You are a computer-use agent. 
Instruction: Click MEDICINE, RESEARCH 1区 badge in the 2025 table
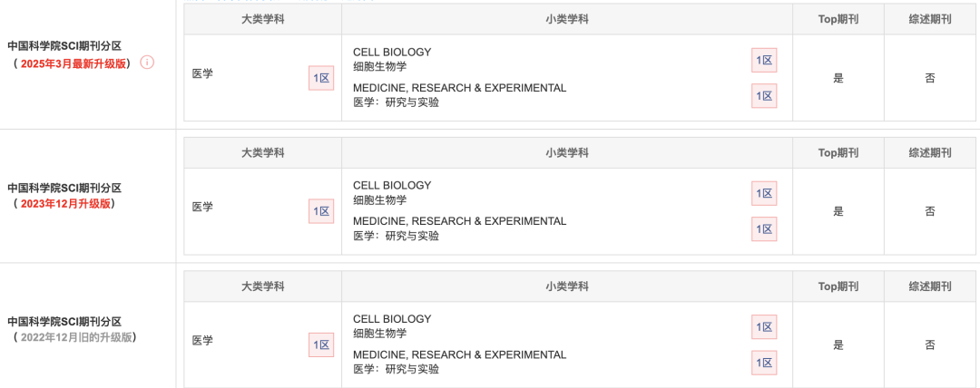pos(764,95)
